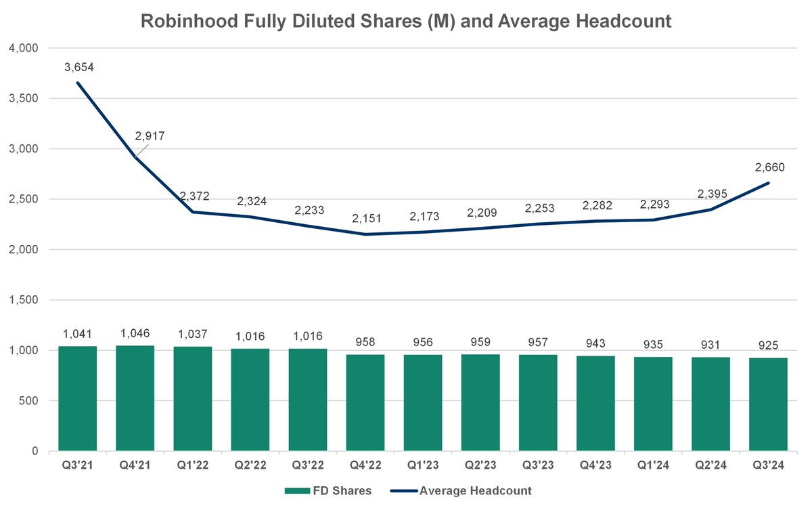Image resolution: width=812 pixels, height=510 pixels.
Task: Click the Q2'23 green bar
Action: coord(480,403)
